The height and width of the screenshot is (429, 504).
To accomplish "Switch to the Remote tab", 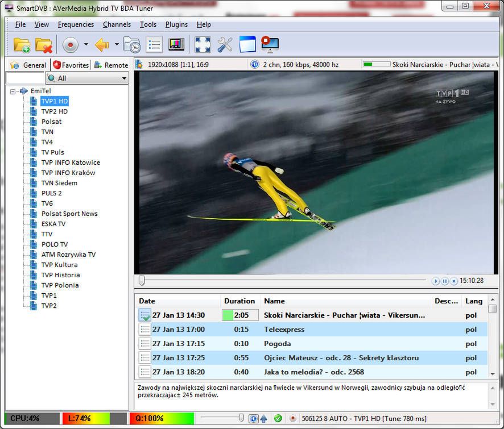I will (x=111, y=65).
